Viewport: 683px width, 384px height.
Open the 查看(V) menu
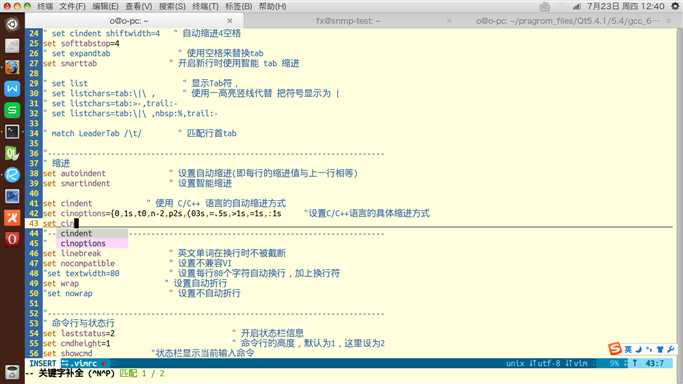pos(139,7)
